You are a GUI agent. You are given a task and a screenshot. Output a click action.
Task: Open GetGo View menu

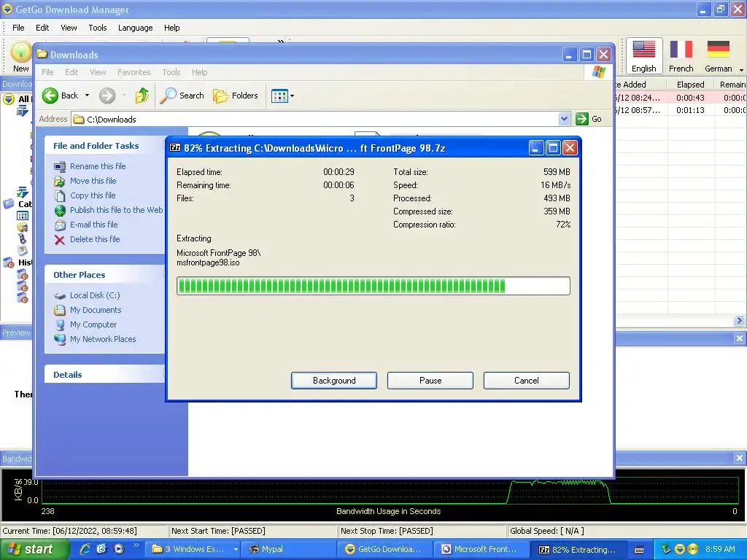(69, 28)
